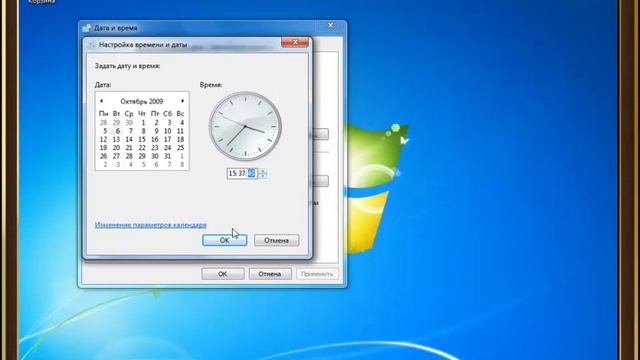
Task: Go to next month in calendar
Action: [182, 101]
